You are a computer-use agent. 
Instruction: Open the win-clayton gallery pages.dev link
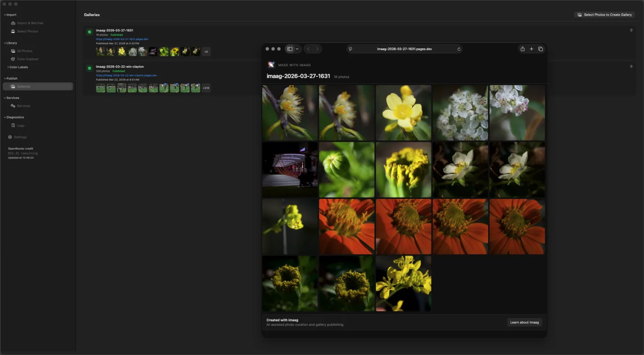tap(126, 75)
